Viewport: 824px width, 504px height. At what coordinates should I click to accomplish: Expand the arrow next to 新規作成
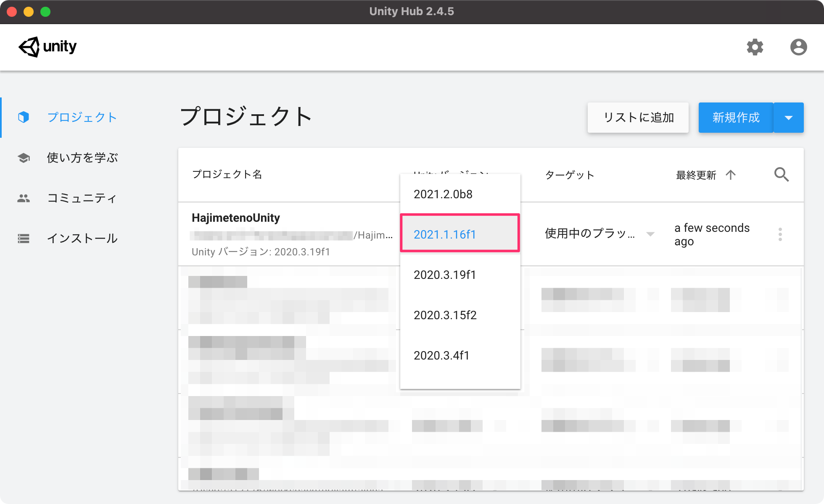(789, 118)
